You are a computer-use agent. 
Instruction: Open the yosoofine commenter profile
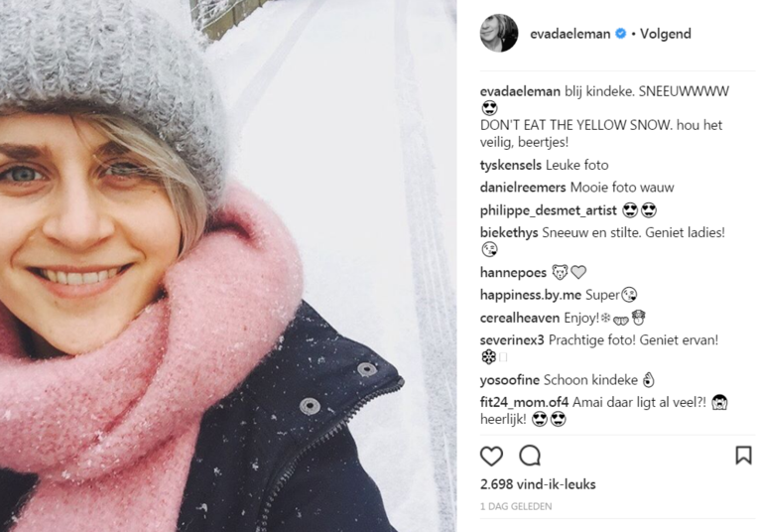(x=510, y=380)
